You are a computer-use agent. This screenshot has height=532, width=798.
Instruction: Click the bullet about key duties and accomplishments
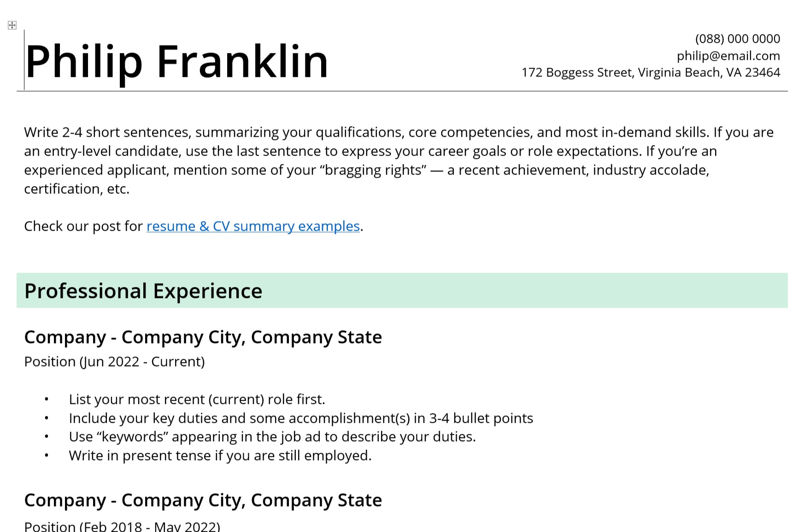tap(301, 418)
